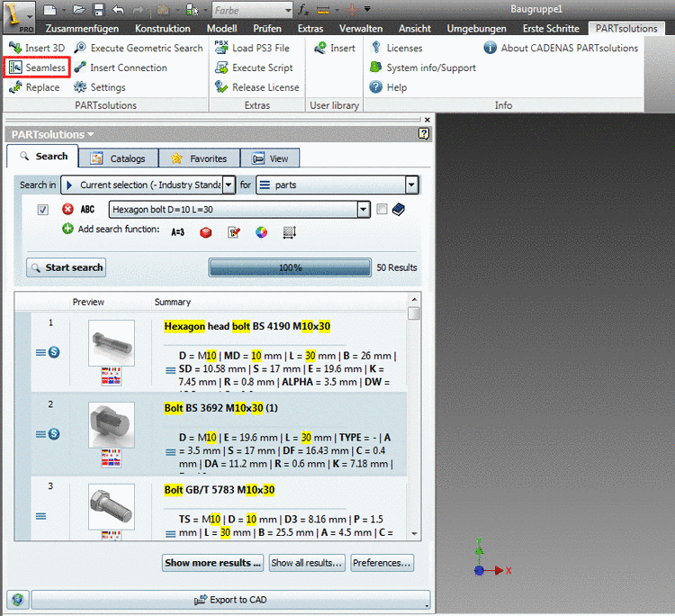The height and width of the screenshot is (616, 675).
Task: Switch to the Favorites tab
Action: (x=199, y=159)
